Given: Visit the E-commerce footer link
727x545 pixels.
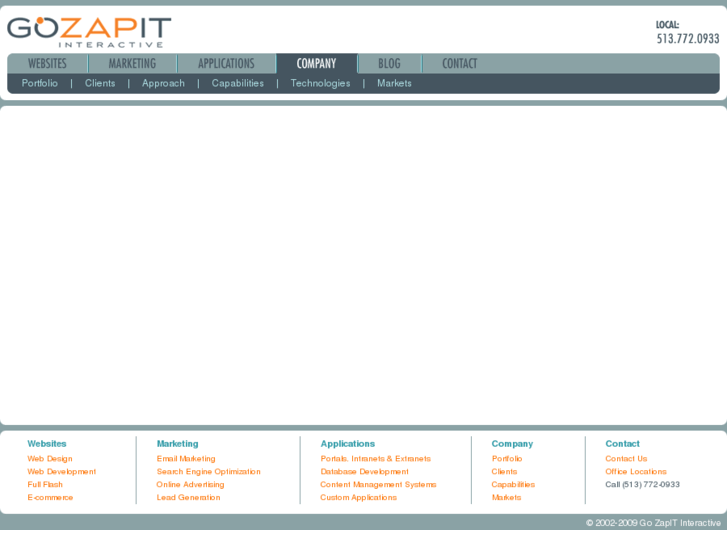Looking at the screenshot, I should [x=50, y=498].
